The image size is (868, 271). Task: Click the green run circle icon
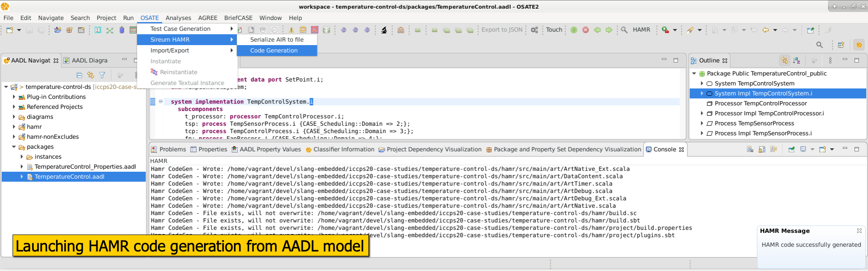coord(574,30)
